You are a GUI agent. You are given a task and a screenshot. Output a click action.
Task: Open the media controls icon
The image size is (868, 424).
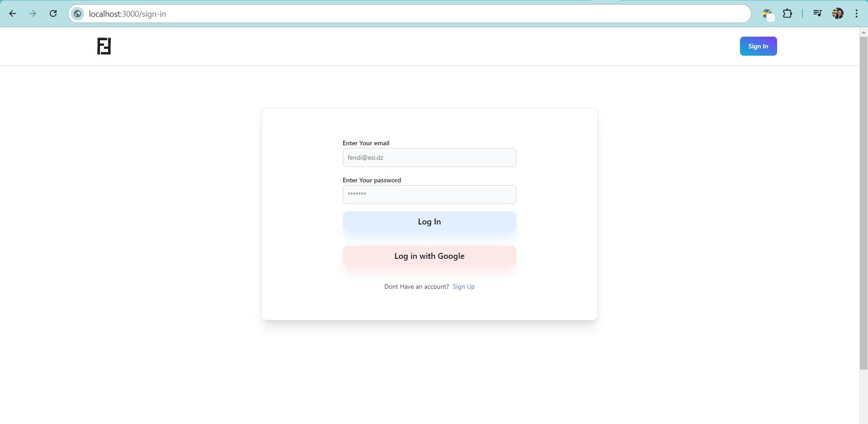click(x=817, y=14)
